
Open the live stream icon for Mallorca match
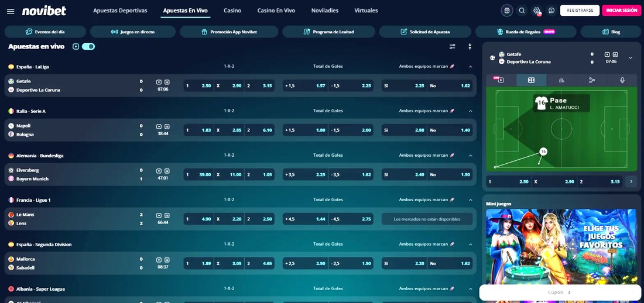coord(159,260)
